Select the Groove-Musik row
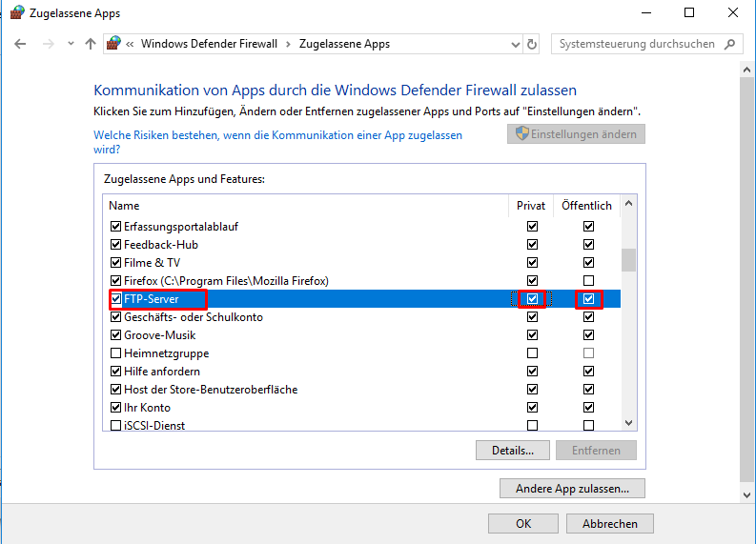 [x=361, y=335]
